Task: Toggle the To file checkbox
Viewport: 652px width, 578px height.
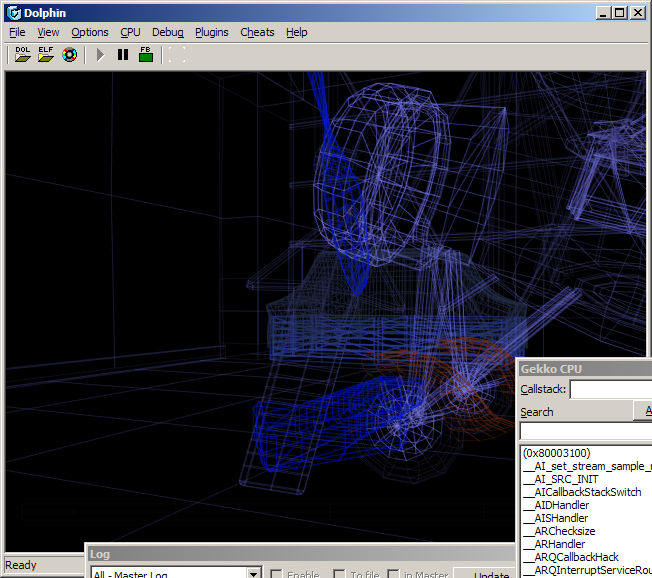Action: click(339, 574)
